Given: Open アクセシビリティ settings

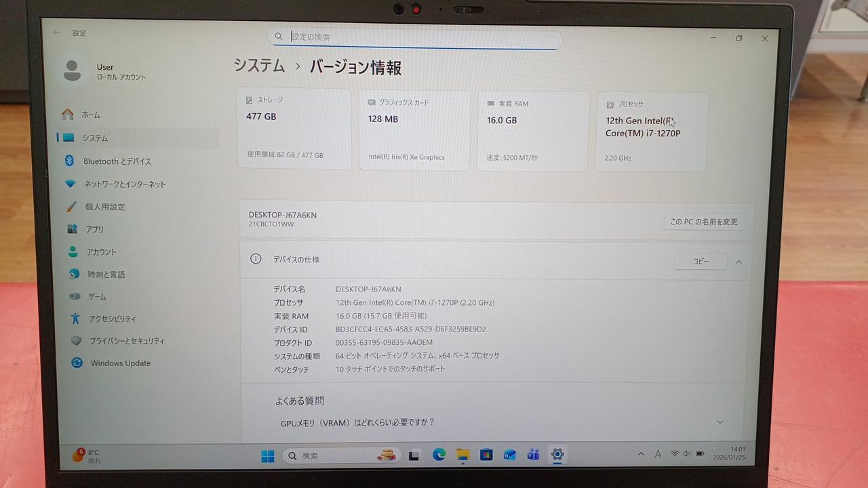Looking at the screenshot, I should click(112, 319).
